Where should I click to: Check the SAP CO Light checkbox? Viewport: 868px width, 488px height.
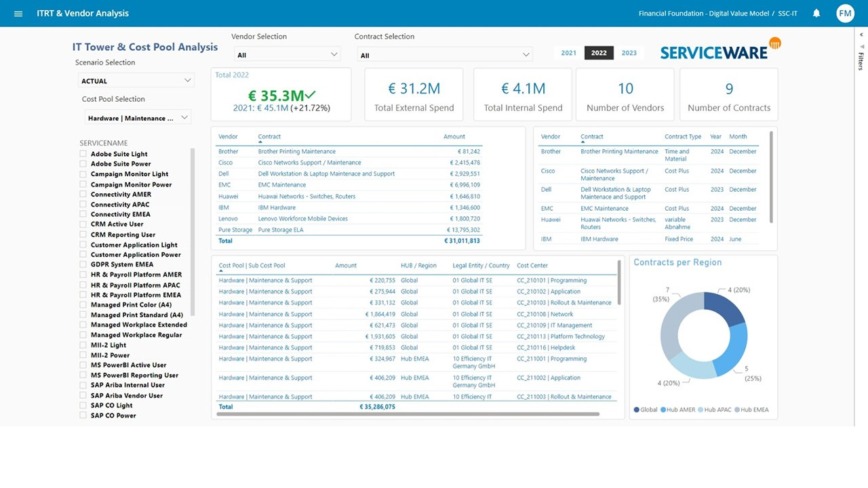click(x=83, y=405)
